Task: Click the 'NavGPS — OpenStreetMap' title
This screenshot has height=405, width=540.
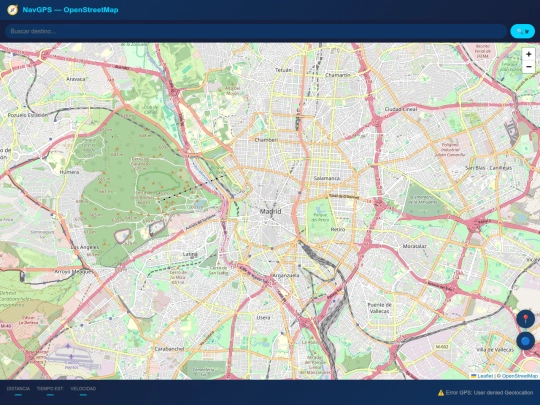Action: 70,10
